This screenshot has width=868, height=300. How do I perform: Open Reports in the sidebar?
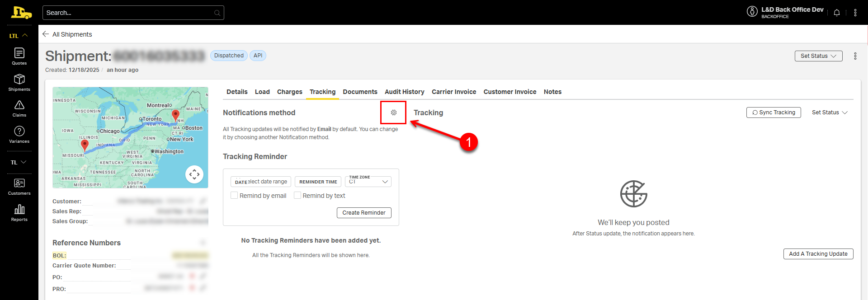click(19, 213)
